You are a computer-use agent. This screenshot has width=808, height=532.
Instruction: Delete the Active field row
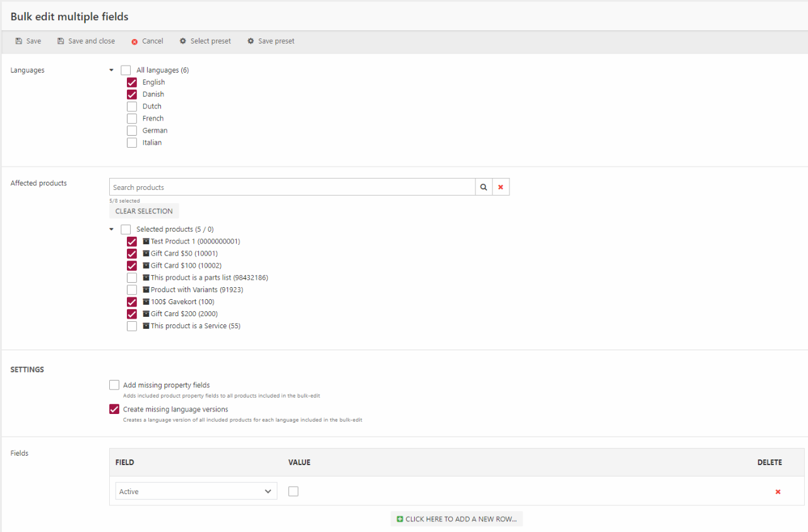pyautogui.click(x=778, y=492)
